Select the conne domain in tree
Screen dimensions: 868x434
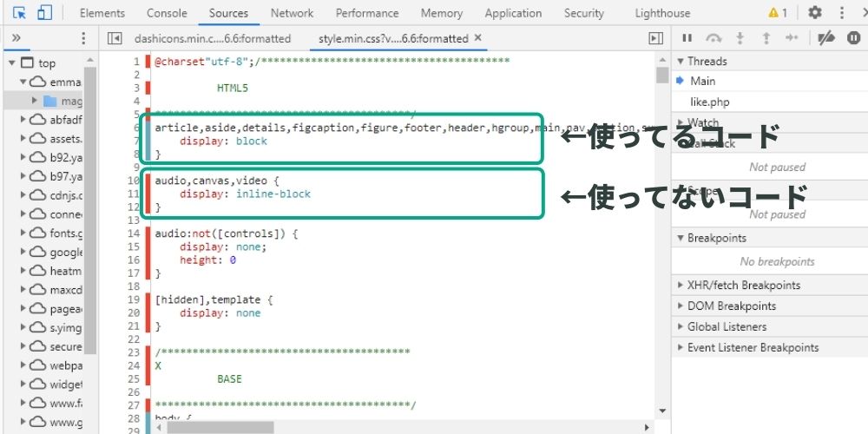click(66, 214)
